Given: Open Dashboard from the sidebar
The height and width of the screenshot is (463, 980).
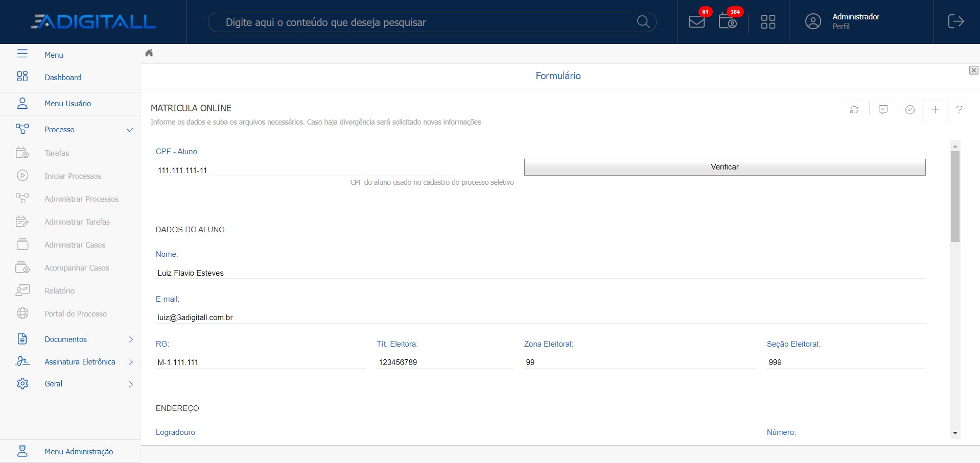Looking at the screenshot, I should point(63,77).
